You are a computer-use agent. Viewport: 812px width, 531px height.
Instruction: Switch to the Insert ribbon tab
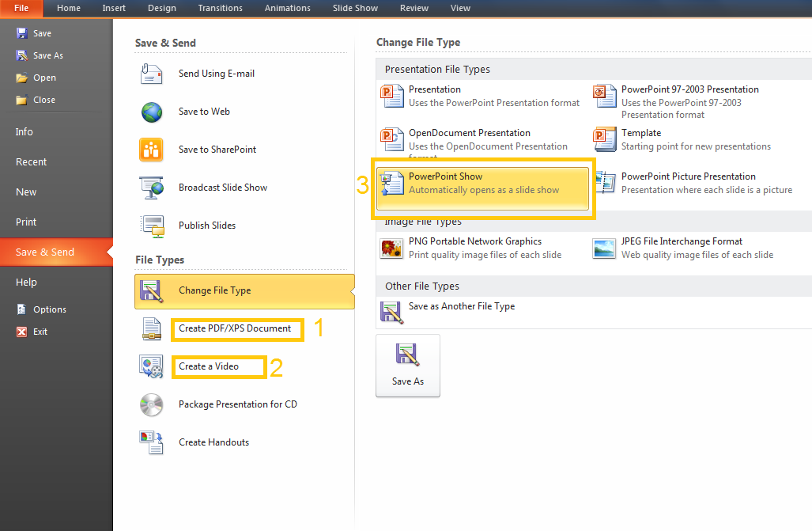tap(114, 8)
